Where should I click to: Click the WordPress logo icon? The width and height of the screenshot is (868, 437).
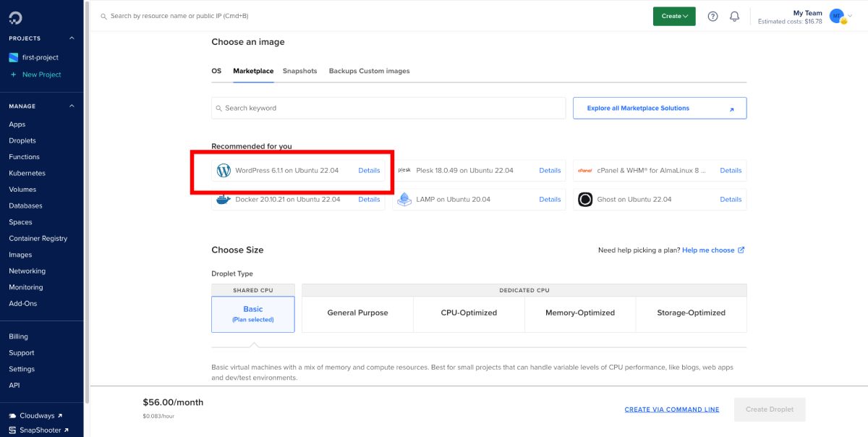coord(224,171)
